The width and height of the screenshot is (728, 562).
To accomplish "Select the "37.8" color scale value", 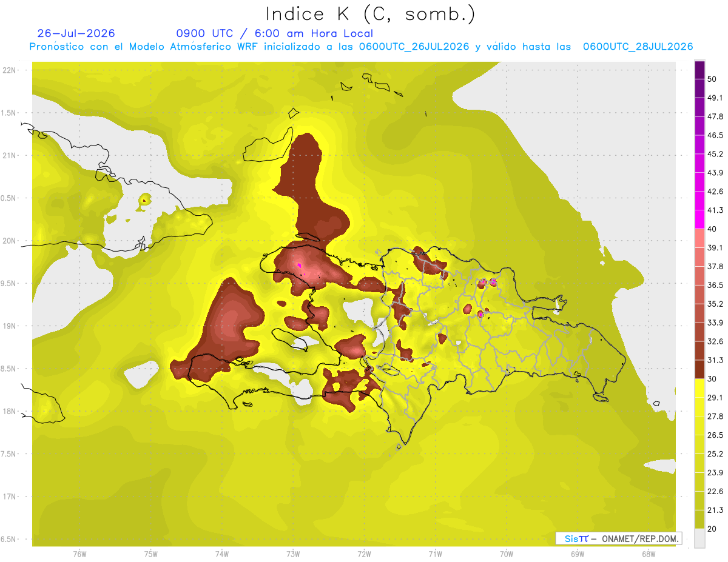I will 716,267.
